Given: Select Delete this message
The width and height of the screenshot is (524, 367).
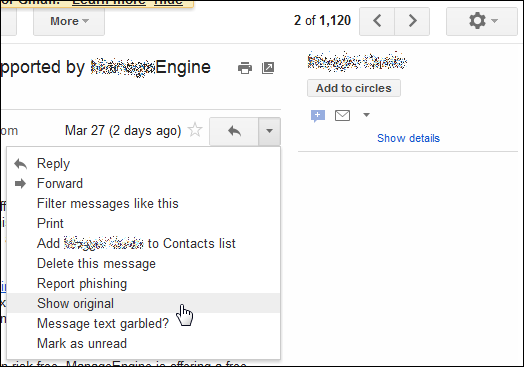Looking at the screenshot, I should click(144, 264).
